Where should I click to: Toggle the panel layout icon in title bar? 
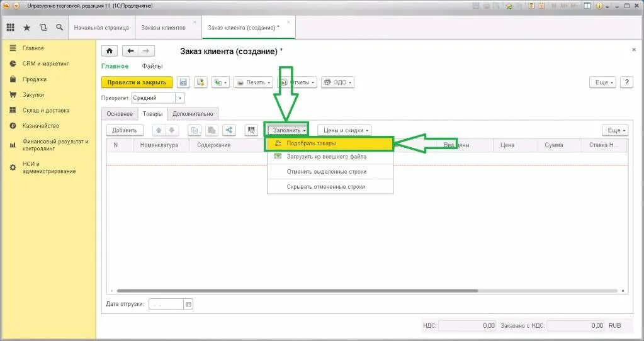tap(587, 6)
